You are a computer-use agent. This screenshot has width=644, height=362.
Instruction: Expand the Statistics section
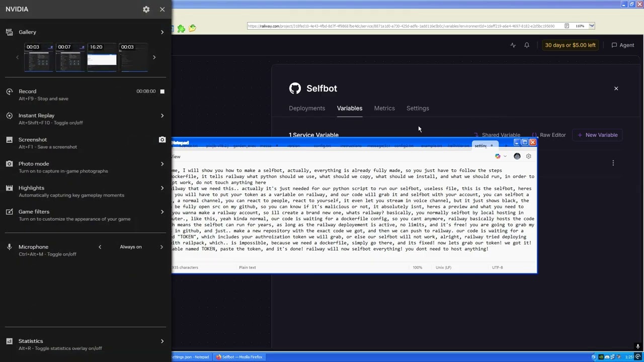(162, 341)
